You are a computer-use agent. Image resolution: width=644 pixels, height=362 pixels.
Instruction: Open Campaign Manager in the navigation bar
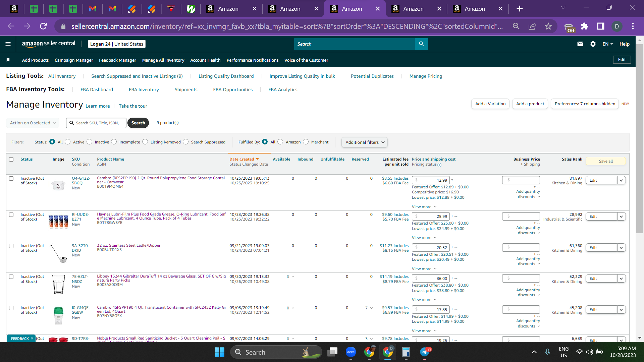[x=74, y=60]
